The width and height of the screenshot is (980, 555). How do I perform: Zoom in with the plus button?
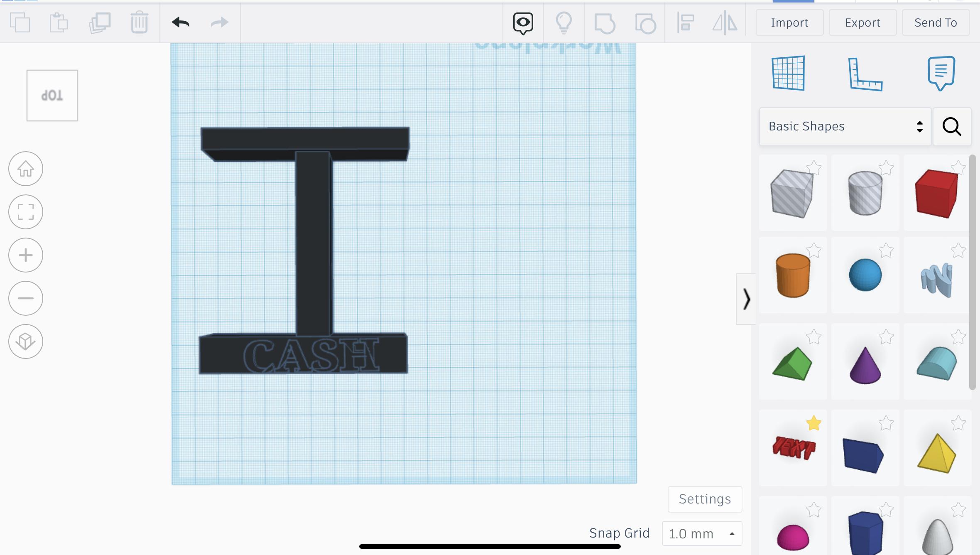(x=26, y=255)
